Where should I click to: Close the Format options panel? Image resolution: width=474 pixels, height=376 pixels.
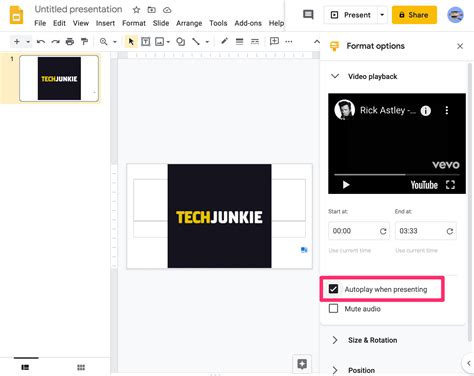tap(460, 46)
